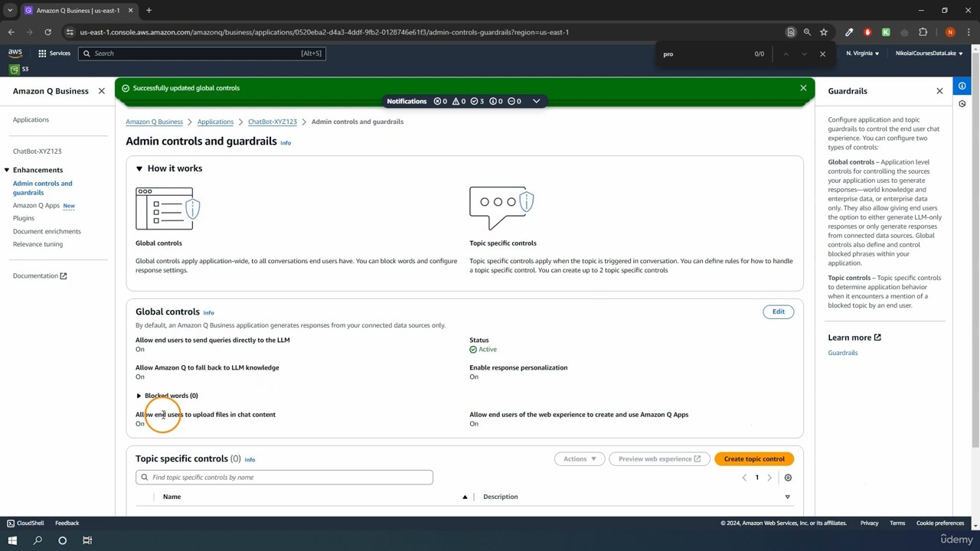Open the CloudShell icon in footer
The image size is (980, 551).
pos(25,523)
